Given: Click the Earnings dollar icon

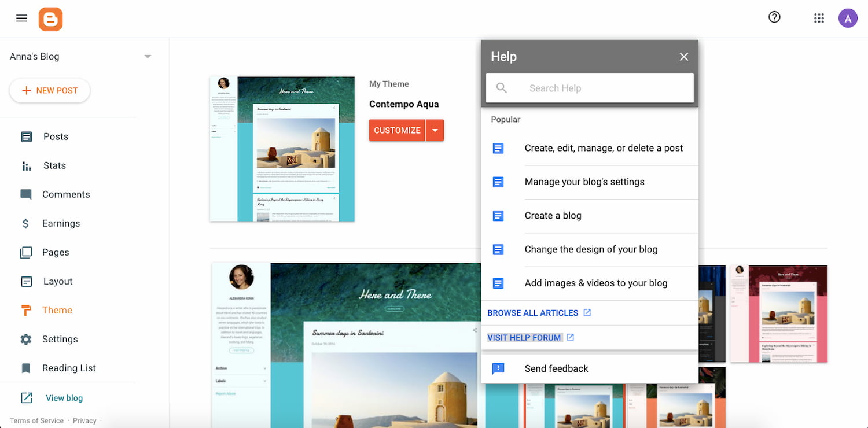Looking at the screenshot, I should (x=26, y=224).
